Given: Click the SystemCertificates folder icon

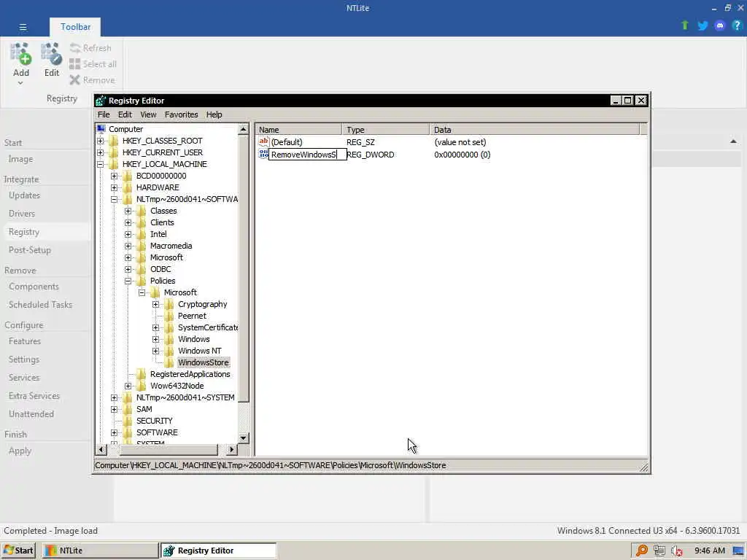Looking at the screenshot, I should point(169,327).
